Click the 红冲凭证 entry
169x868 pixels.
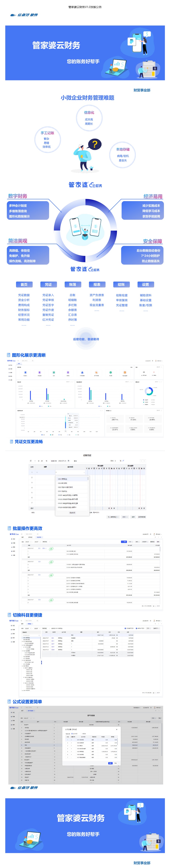point(48,320)
